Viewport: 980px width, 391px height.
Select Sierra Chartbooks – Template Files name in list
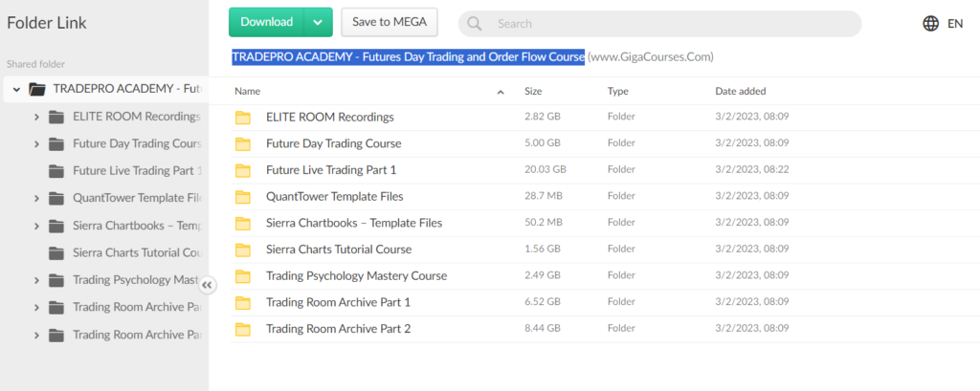pos(354,223)
